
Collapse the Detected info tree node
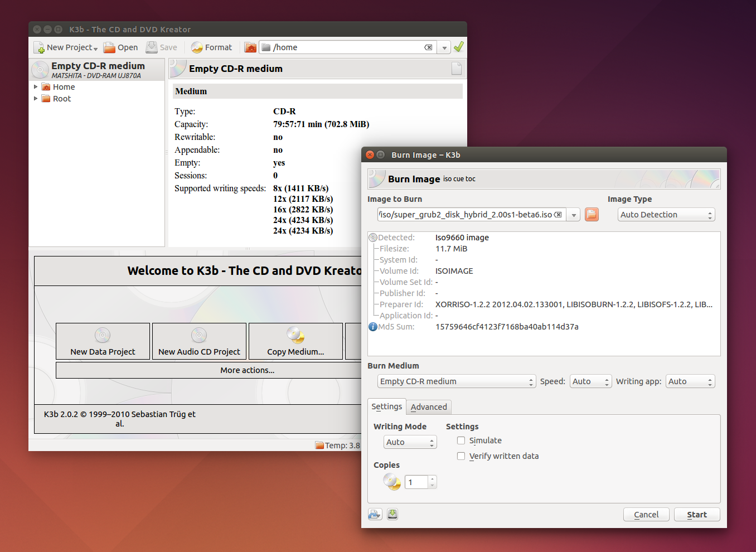(x=373, y=238)
